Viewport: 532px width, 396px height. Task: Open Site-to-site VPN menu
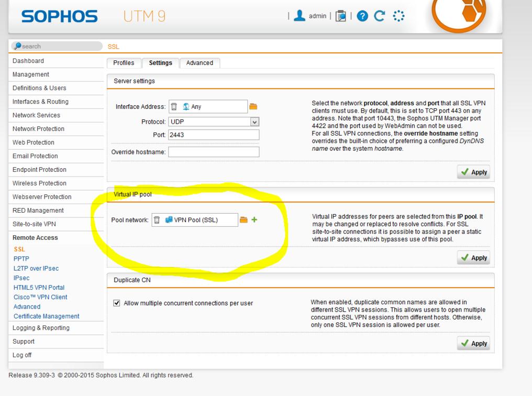click(56, 224)
